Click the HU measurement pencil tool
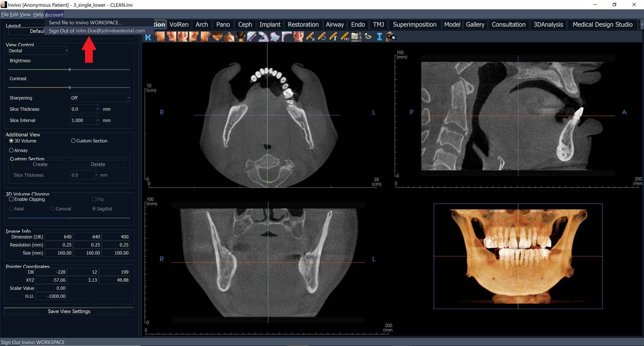Viewport: 644px width, 346px height. (344, 37)
